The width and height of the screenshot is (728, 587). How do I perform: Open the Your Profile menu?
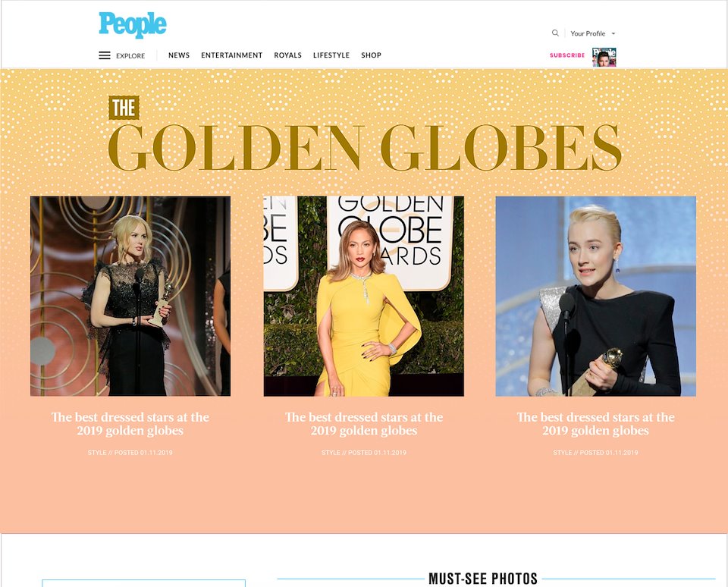click(588, 33)
